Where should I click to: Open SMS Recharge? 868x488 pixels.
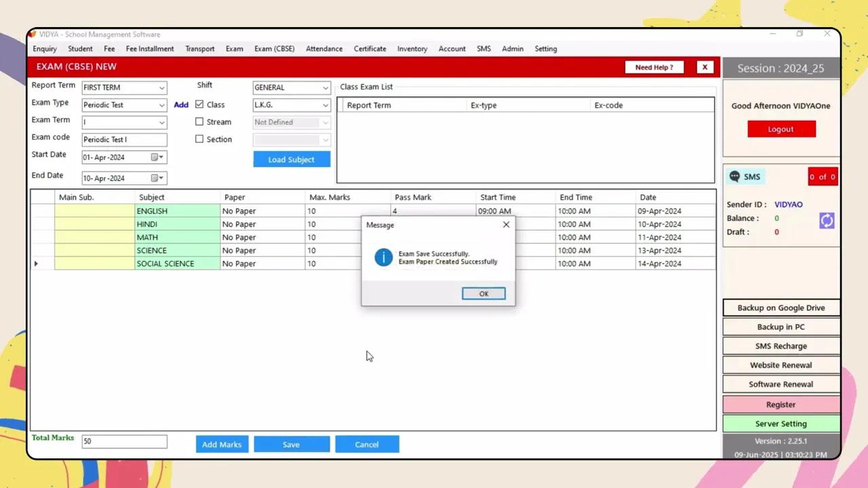point(781,346)
